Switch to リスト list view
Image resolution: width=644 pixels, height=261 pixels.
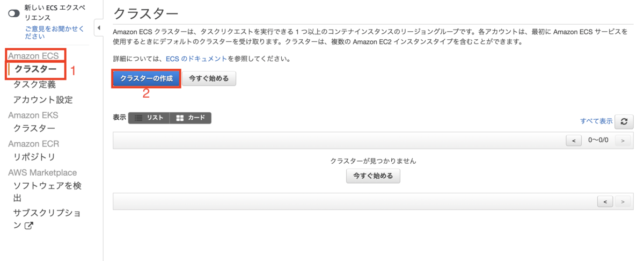click(x=149, y=118)
